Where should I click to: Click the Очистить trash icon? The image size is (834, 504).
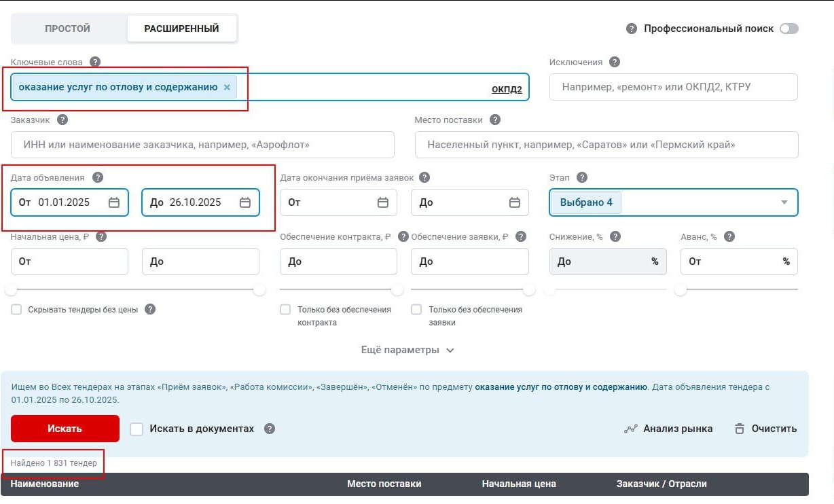(x=740, y=429)
